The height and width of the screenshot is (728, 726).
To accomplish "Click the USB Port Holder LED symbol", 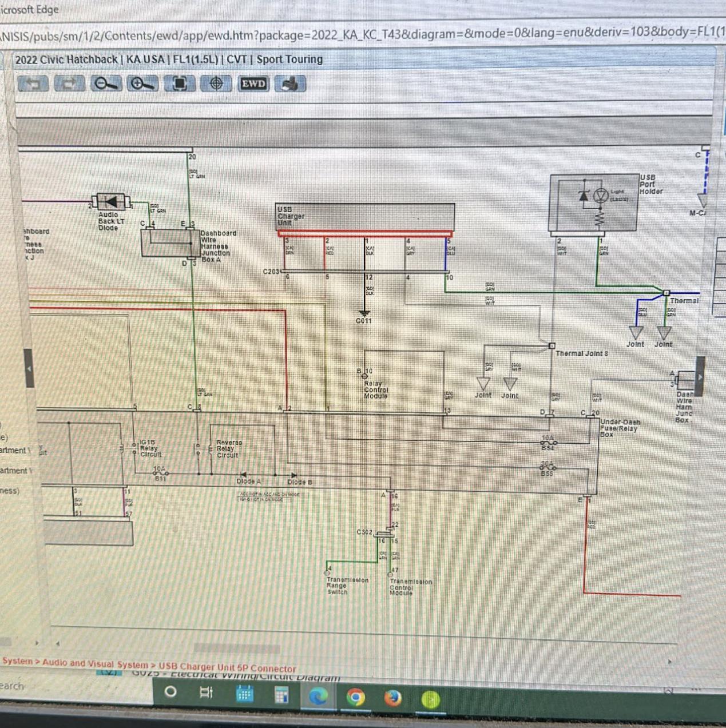I will [601, 196].
